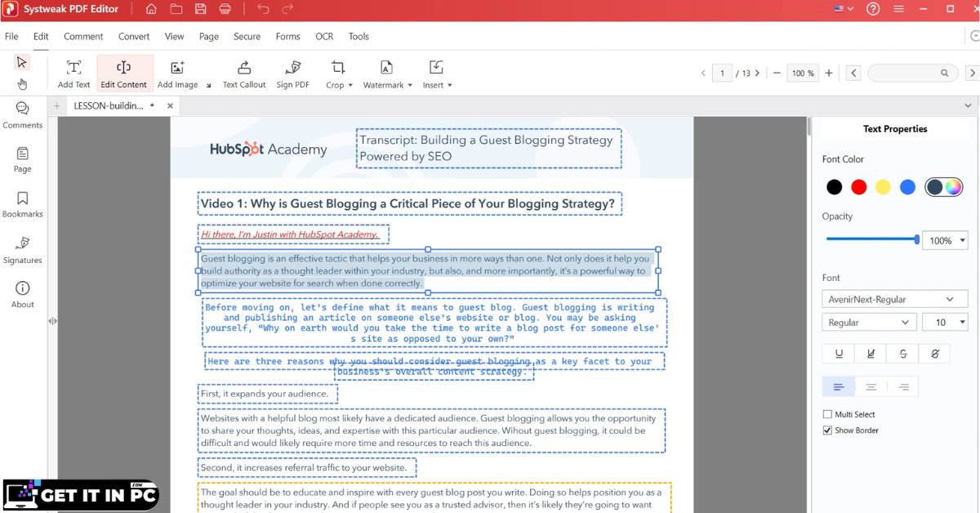
Task: Zoom in with the plus button
Action: tap(829, 74)
